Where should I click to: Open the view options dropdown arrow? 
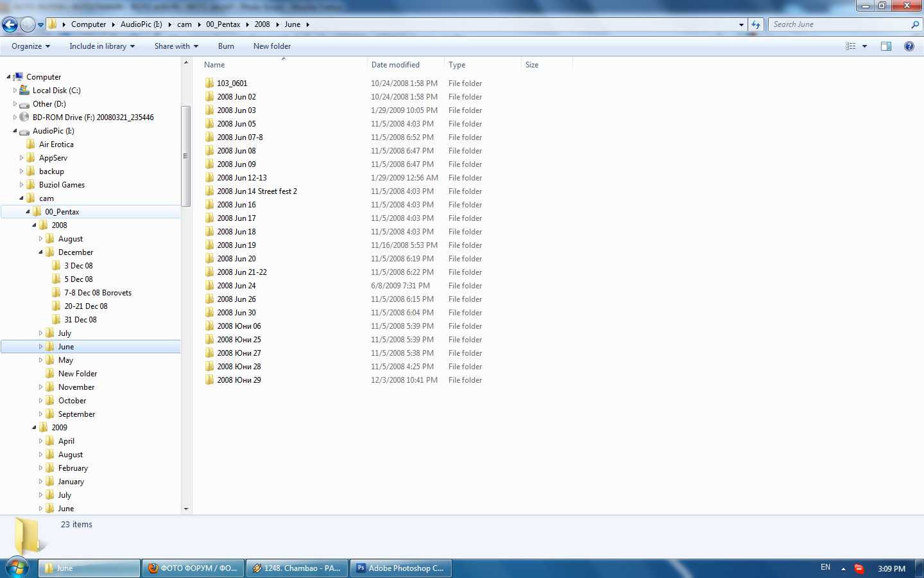pos(864,46)
